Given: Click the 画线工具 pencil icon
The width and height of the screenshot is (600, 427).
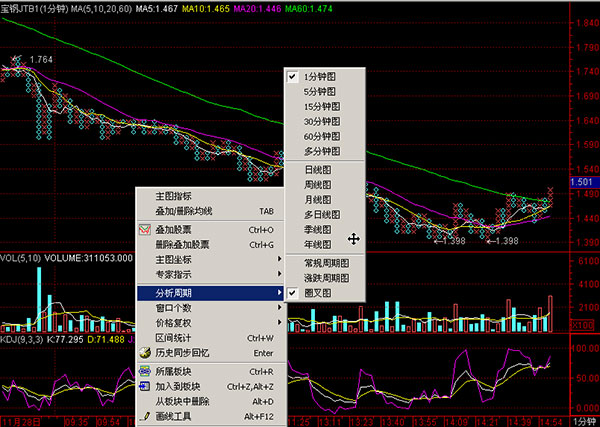Looking at the screenshot, I should click(145, 416).
